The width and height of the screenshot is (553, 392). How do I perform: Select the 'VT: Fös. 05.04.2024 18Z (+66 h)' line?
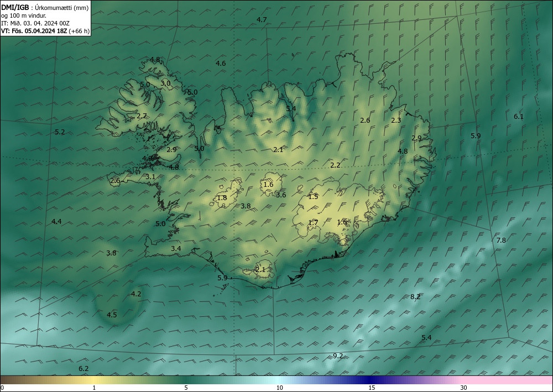[x=45, y=31]
